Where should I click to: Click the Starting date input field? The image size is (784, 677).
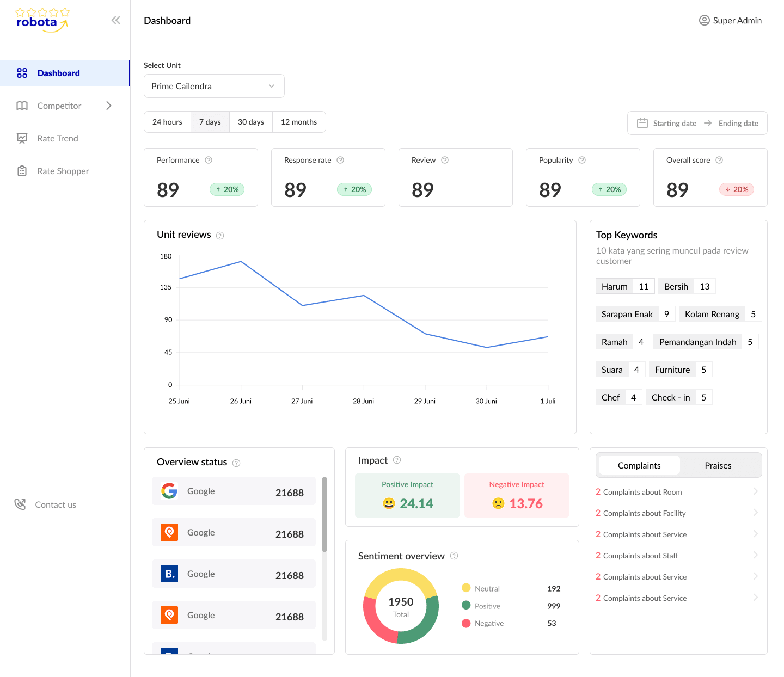click(x=674, y=123)
